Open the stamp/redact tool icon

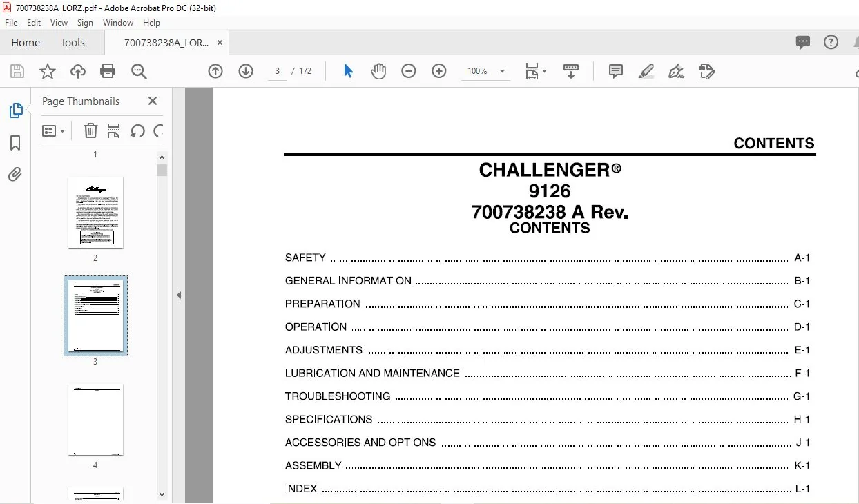706,71
